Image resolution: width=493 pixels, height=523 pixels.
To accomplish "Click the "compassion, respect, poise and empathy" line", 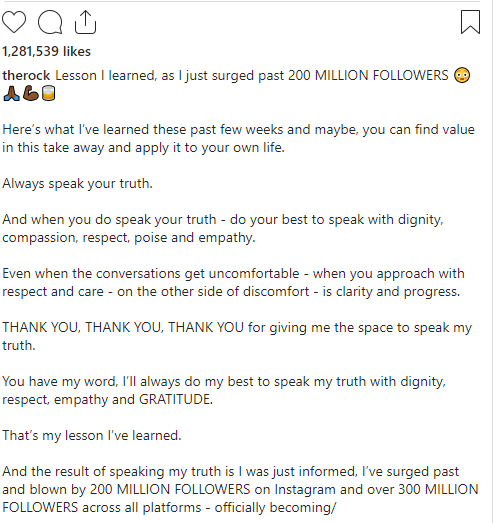I will pos(129,237).
